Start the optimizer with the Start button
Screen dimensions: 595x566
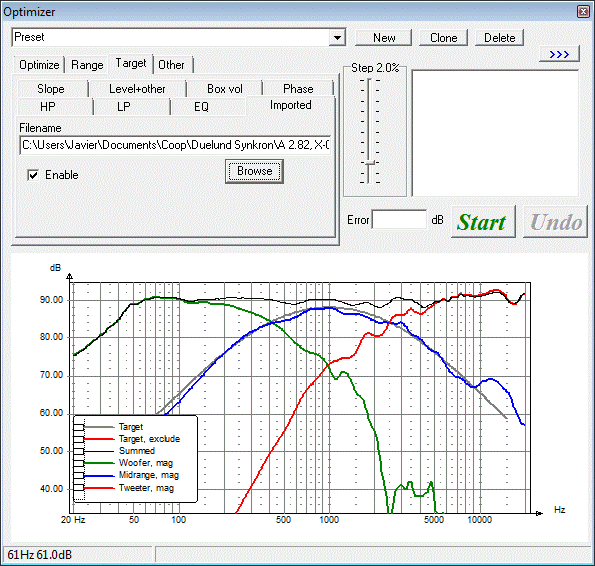pos(482,222)
